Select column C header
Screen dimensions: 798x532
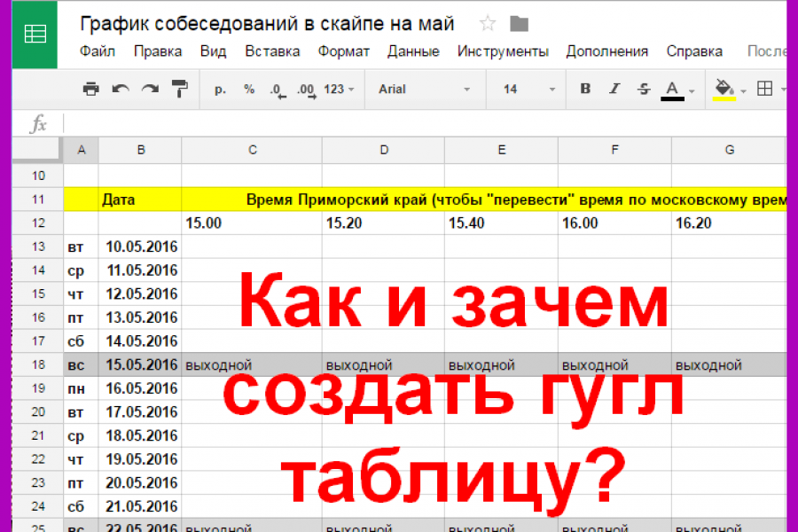pos(252,150)
